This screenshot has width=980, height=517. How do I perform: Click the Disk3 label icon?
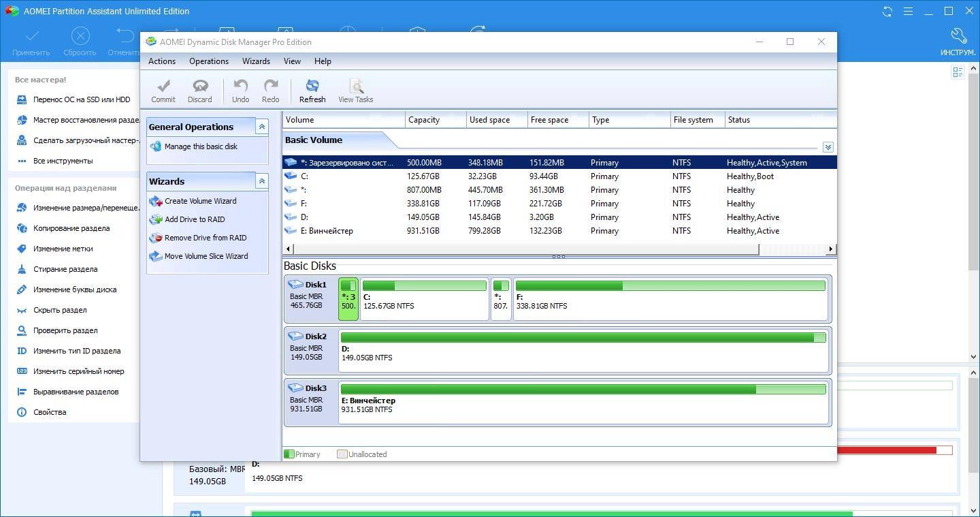click(x=295, y=388)
